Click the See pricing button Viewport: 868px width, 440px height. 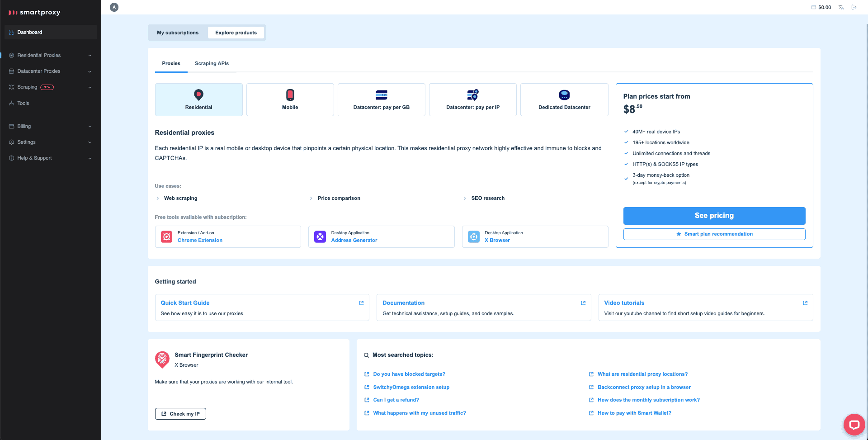(714, 216)
